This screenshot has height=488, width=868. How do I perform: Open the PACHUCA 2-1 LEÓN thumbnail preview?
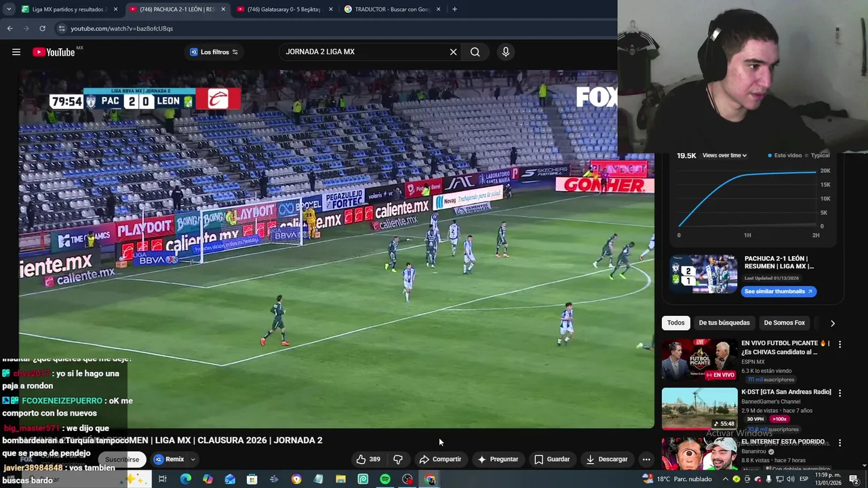(703, 274)
